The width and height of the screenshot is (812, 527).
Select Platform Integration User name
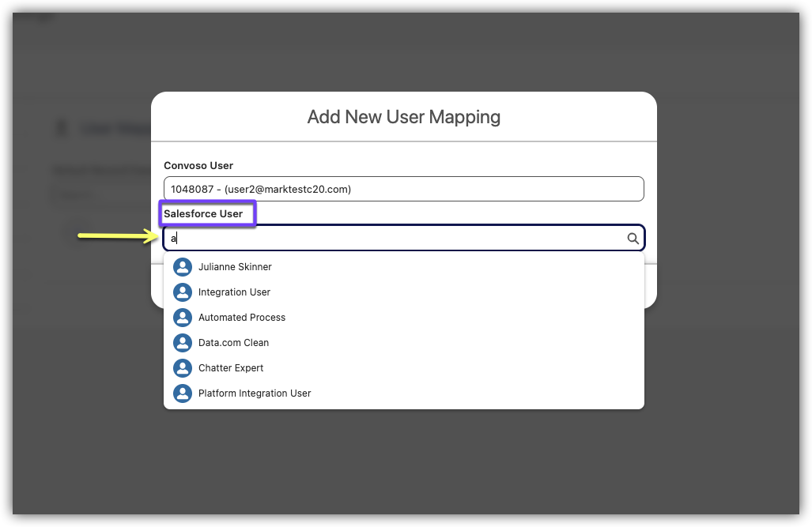coord(255,393)
